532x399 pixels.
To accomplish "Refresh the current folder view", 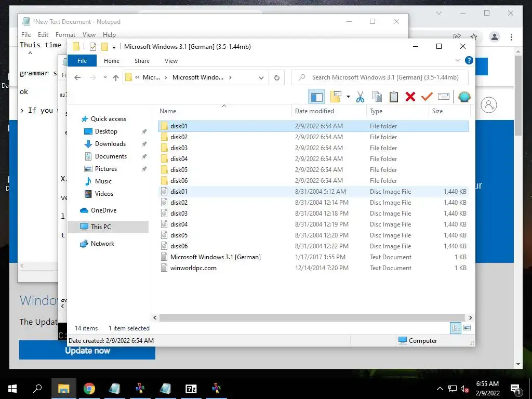I will click(277, 77).
